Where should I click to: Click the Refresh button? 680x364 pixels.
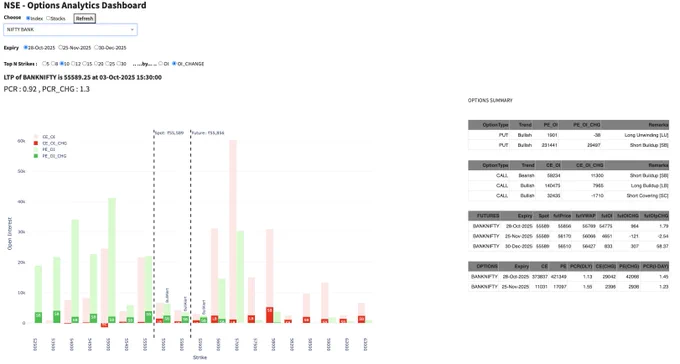[x=85, y=18]
